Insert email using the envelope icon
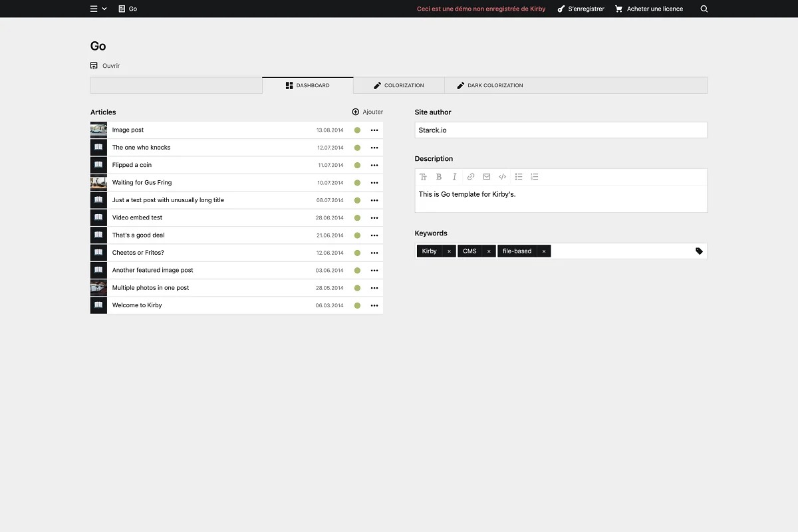This screenshot has width=798, height=532. tap(487, 177)
